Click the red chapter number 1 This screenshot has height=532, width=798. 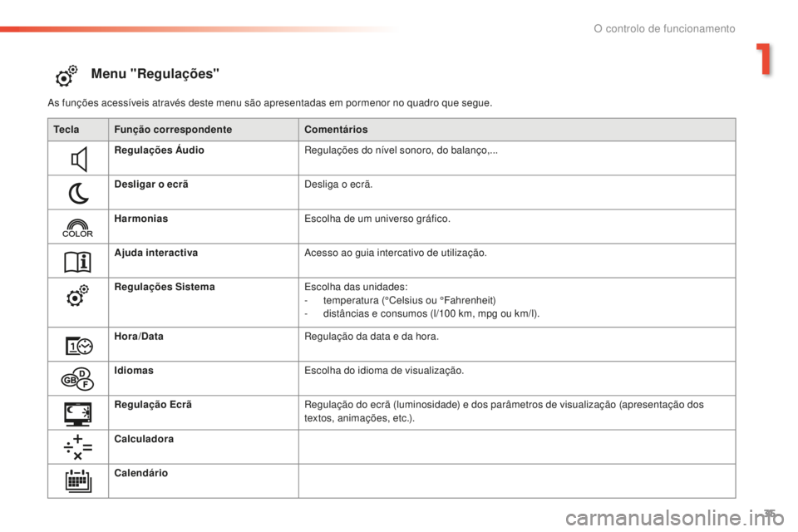(763, 59)
